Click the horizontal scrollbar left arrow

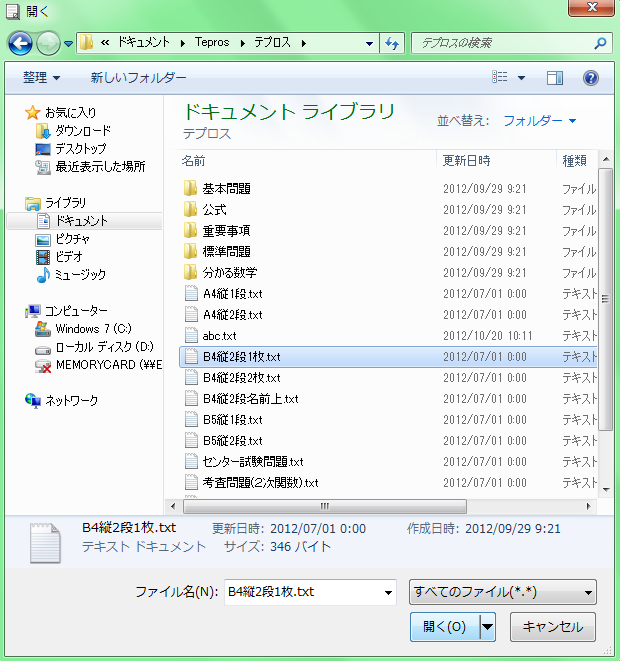[x=173, y=506]
